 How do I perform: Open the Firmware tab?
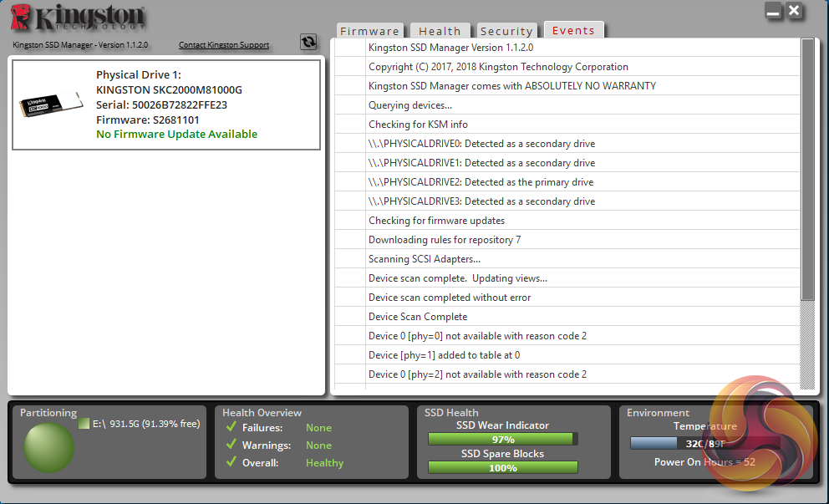coord(369,31)
